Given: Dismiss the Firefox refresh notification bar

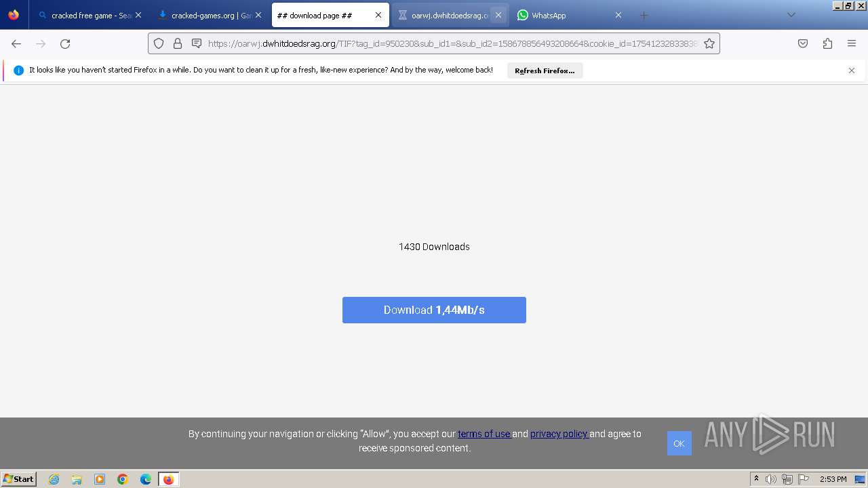Looking at the screenshot, I should 852,70.
